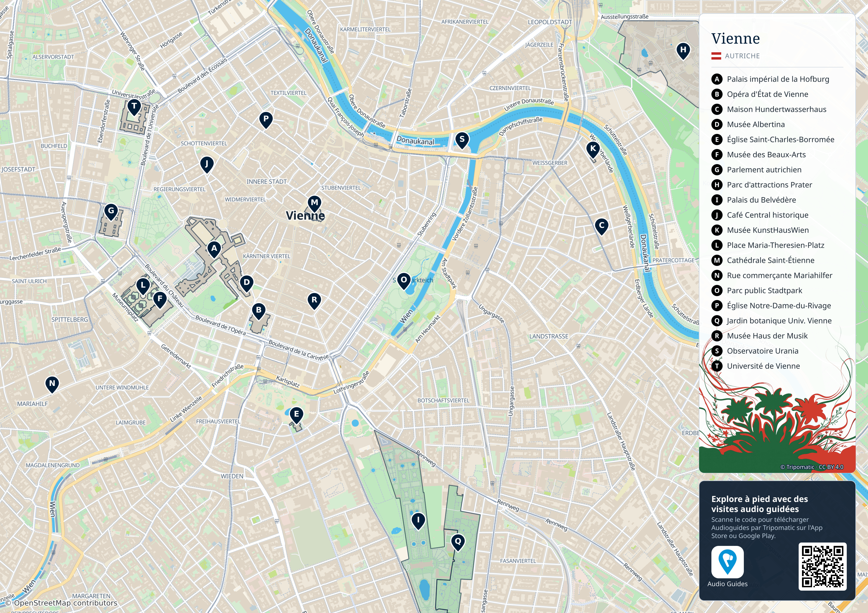Click the Audio Guides label under the app icon
Image resolution: width=868 pixels, height=613 pixels.
[x=727, y=584]
